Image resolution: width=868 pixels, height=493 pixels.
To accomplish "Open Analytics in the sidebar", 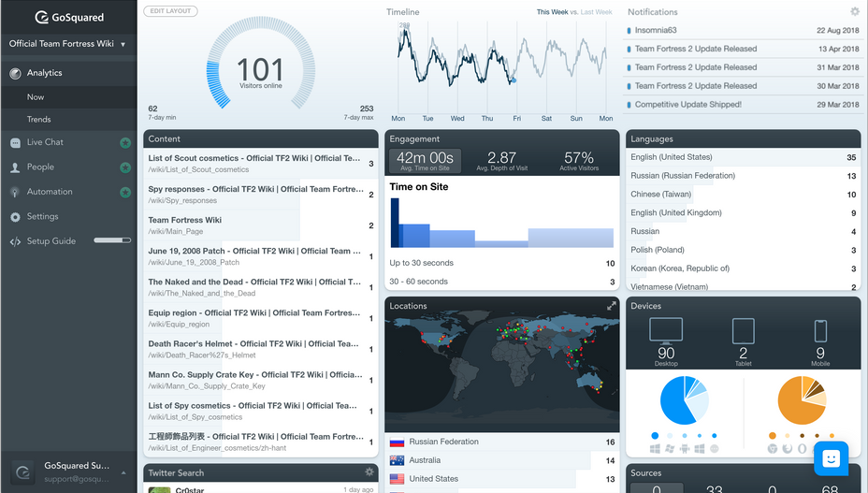I will coord(68,73).
